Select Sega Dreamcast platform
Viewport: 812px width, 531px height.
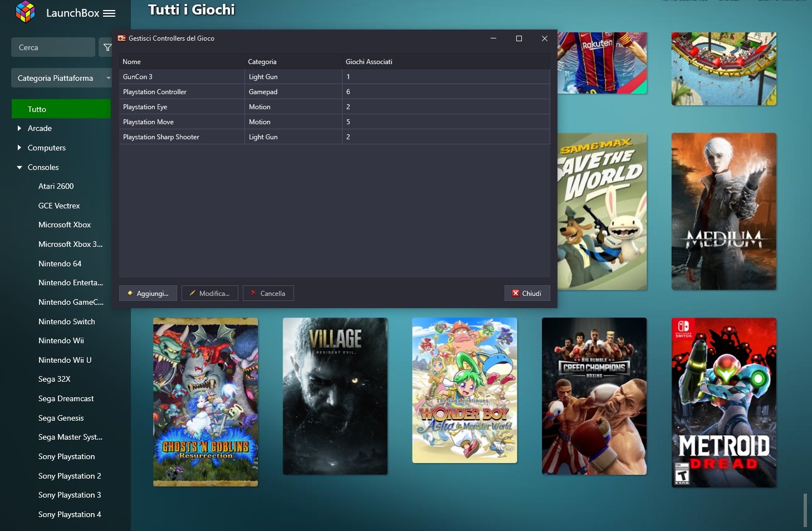pyautogui.click(x=66, y=398)
